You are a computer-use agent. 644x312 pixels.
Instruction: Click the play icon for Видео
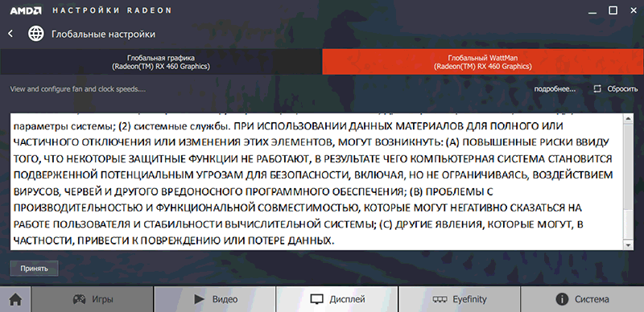coord(199,299)
